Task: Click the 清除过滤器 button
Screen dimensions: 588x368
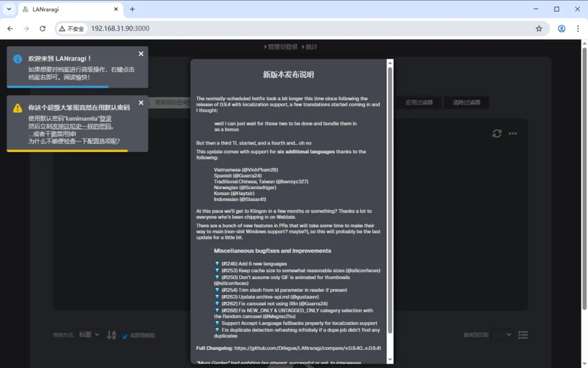Action: pos(467,102)
